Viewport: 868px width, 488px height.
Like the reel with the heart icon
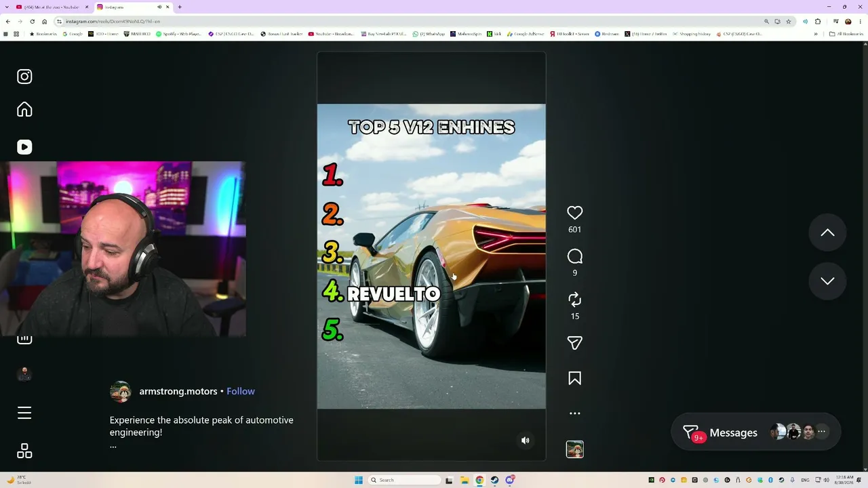574,213
